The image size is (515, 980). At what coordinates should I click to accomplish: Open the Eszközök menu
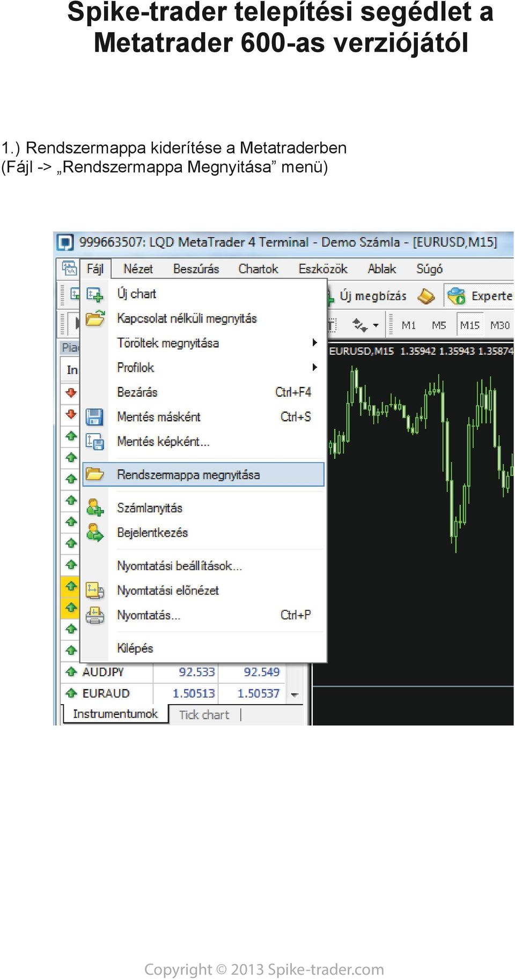(x=323, y=269)
